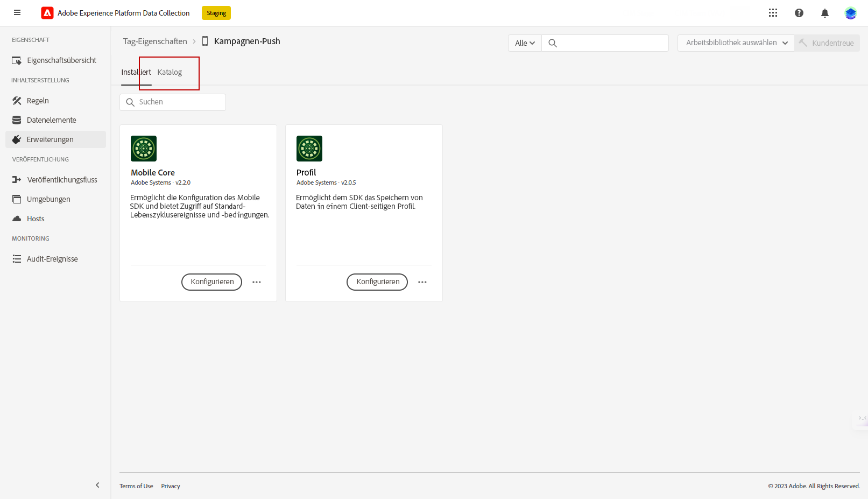Open the help question mark icon

(799, 13)
